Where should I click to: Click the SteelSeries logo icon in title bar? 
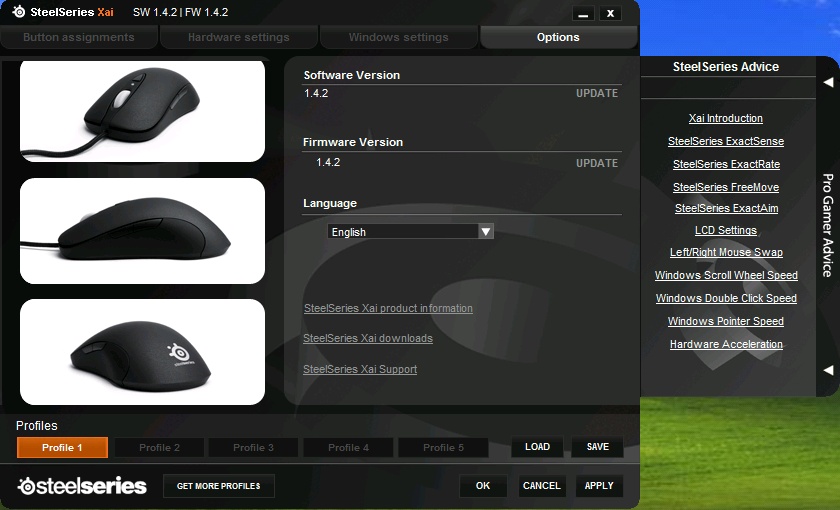tap(18, 12)
